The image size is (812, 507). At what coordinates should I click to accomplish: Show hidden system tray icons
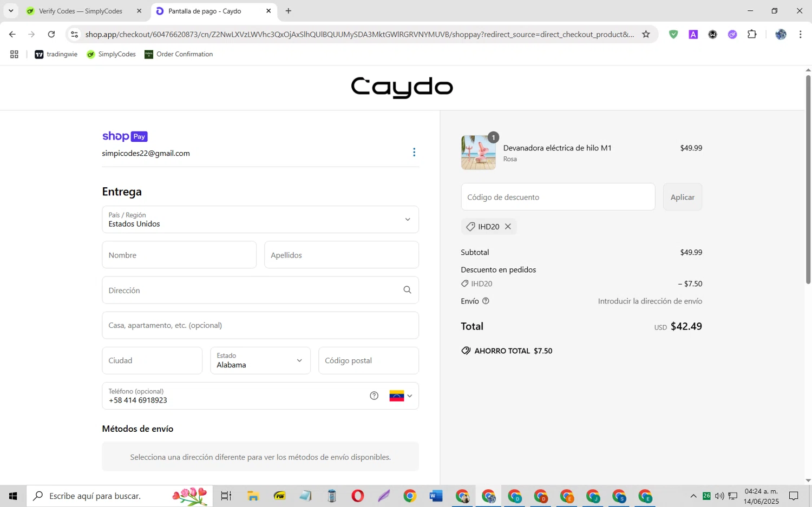pyautogui.click(x=693, y=496)
